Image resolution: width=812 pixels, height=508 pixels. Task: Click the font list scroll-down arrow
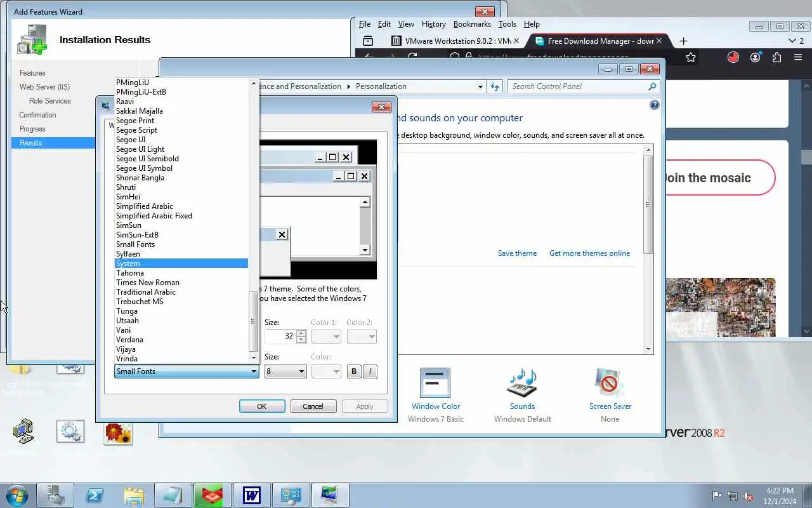(254, 358)
